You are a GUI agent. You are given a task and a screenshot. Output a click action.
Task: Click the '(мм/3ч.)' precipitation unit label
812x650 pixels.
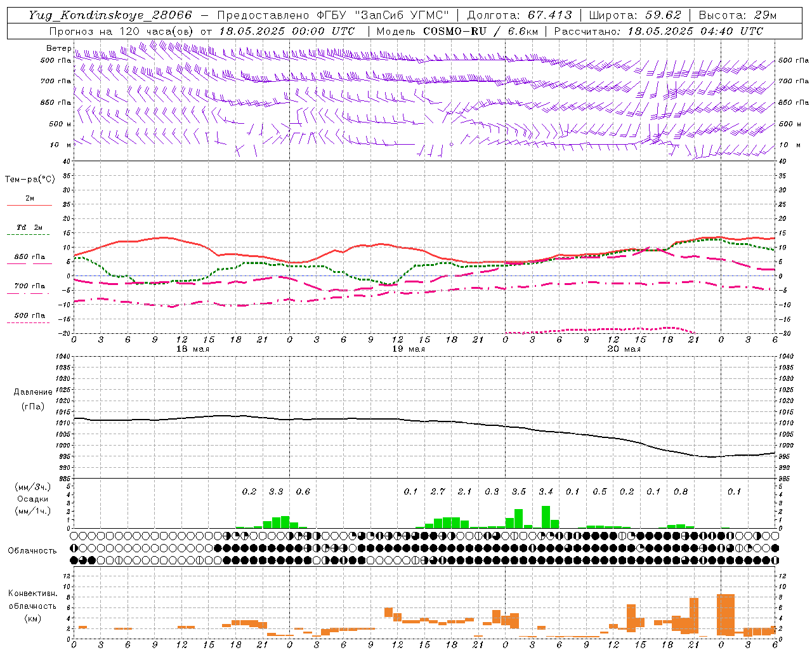[33, 487]
